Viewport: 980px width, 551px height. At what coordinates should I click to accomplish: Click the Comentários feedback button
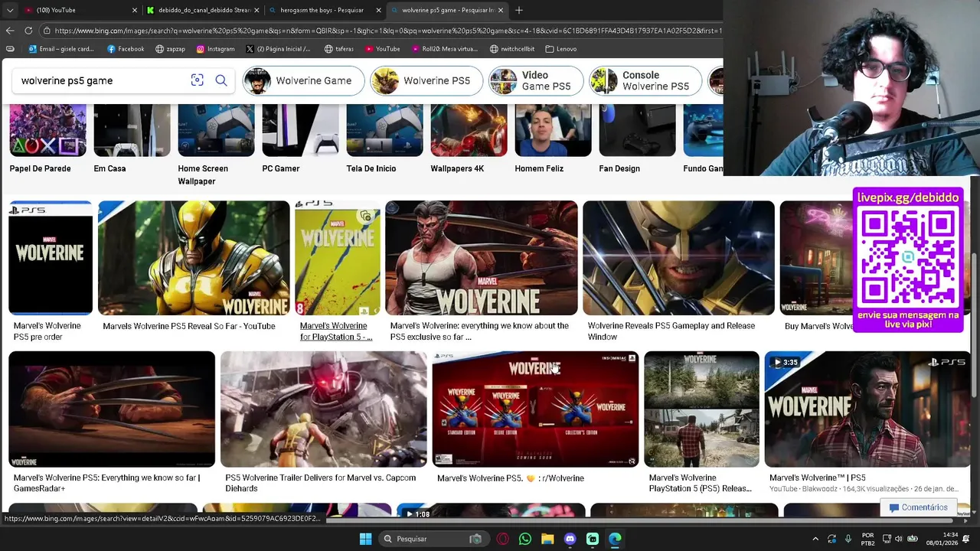tap(919, 507)
